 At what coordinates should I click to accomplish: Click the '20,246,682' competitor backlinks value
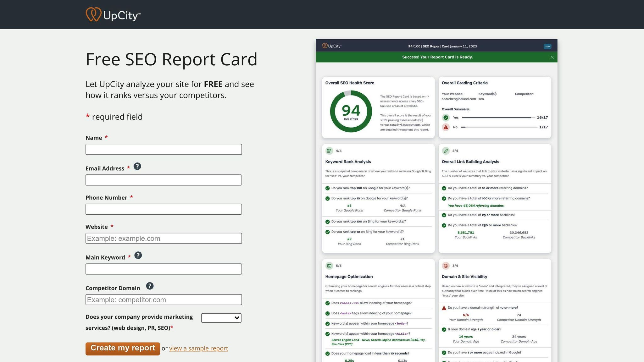[519, 233]
